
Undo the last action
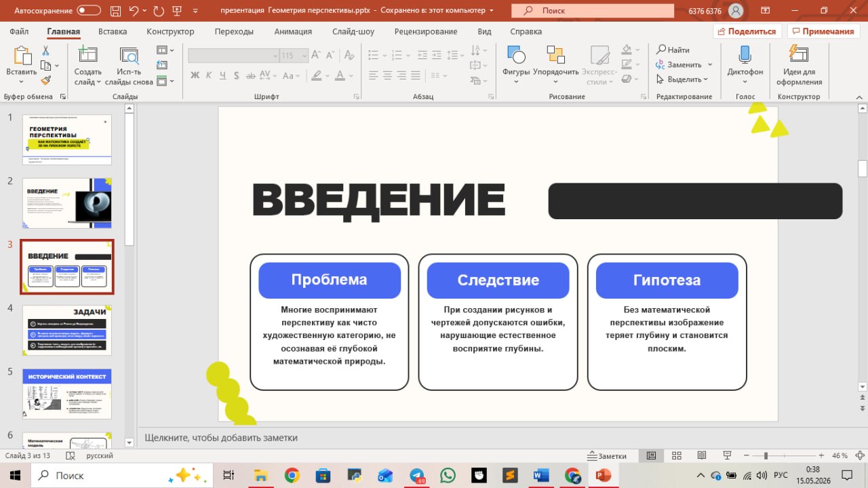(x=134, y=10)
